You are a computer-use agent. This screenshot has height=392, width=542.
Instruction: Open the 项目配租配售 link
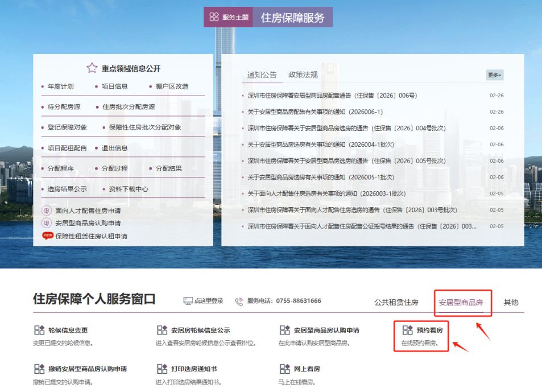pyautogui.click(x=68, y=148)
